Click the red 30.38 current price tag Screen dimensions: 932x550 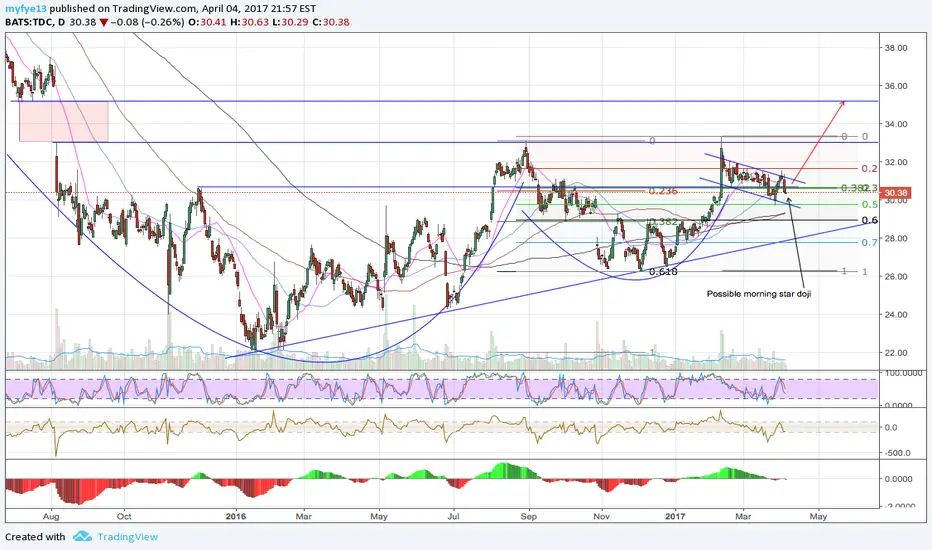point(896,193)
